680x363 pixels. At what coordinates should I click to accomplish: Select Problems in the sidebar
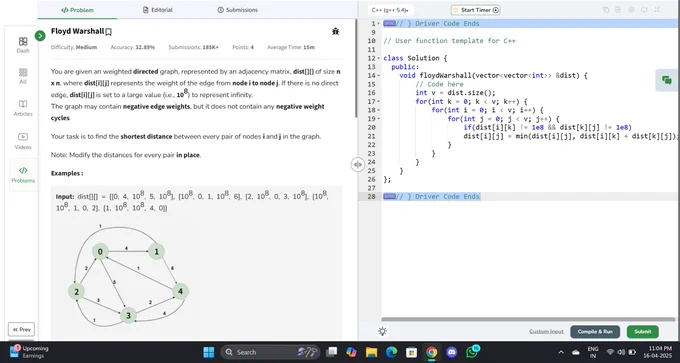click(23, 174)
